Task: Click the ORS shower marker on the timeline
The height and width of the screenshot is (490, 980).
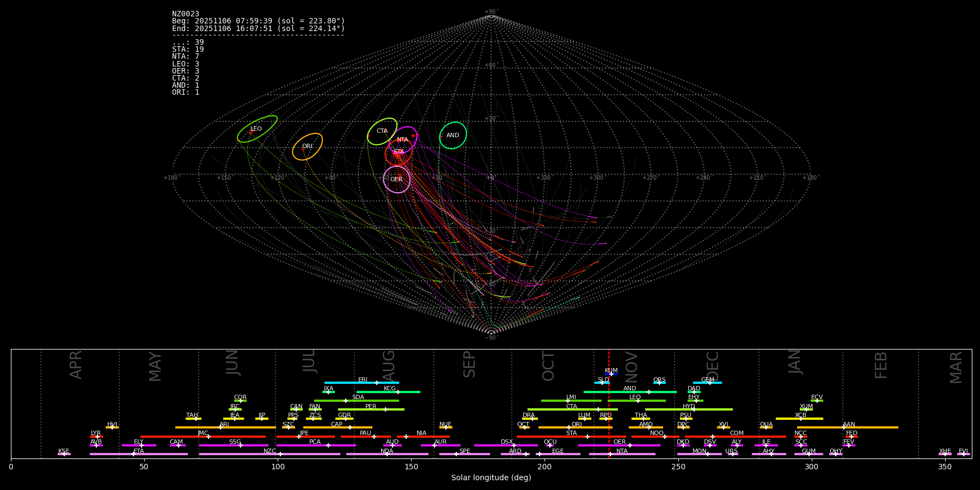Action: click(x=659, y=383)
